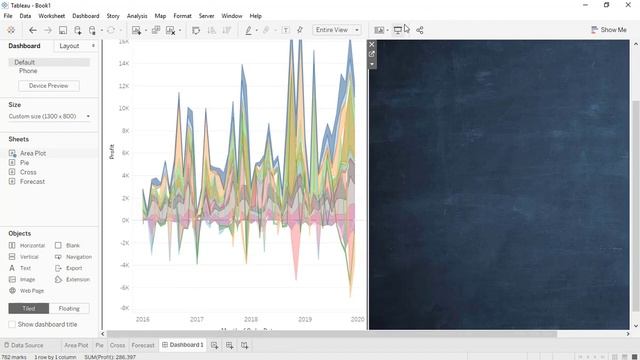Click the Presentation mode icon
The image size is (640, 360).
coord(398,30)
